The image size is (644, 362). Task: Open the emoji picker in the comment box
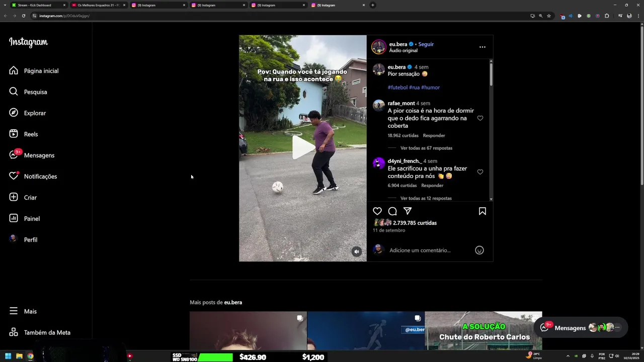479,250
